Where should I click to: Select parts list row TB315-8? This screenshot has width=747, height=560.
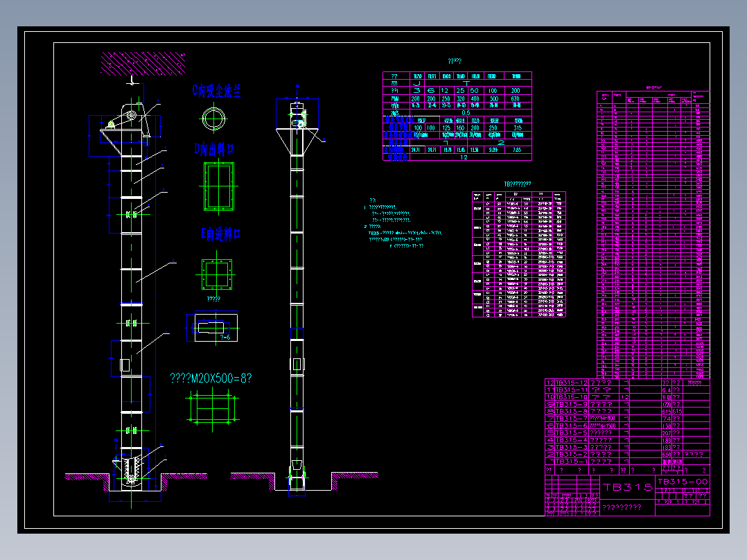click(627, 411)
